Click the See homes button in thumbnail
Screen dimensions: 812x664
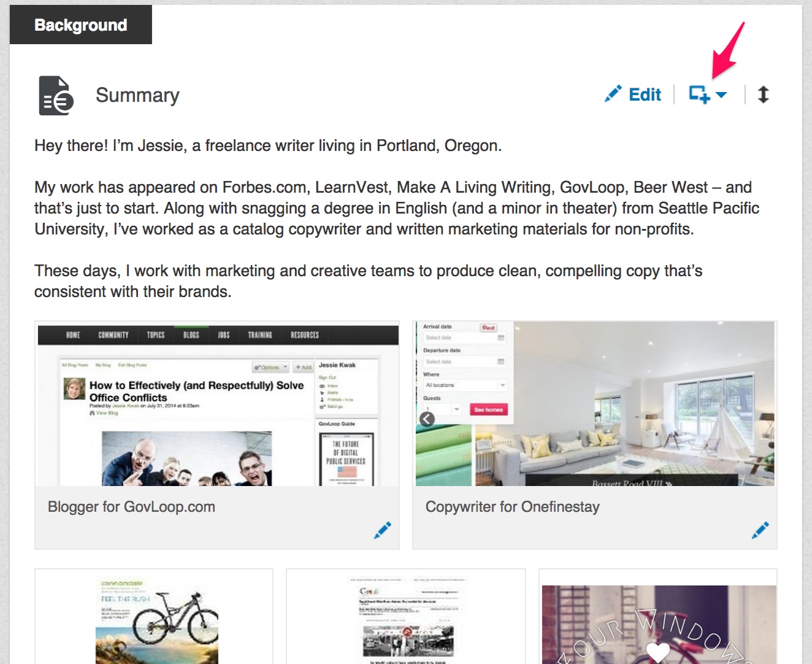coord(488,409)
